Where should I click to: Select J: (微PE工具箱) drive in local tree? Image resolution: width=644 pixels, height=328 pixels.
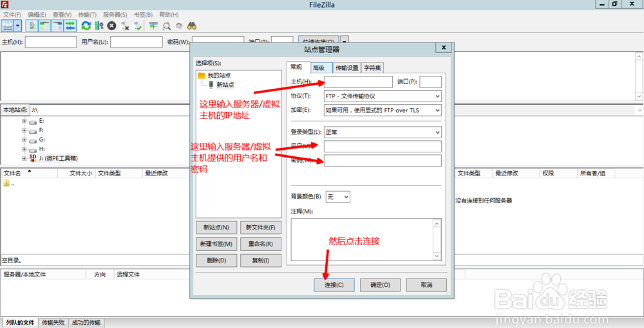[x=58, y=158]
